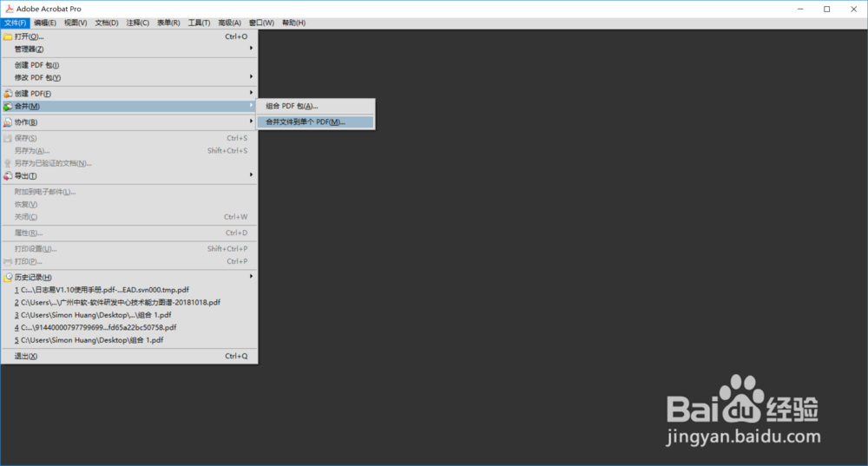Image resolution: width=868 pixels, height=466 pixels.
Task: Open the 窗口(W) menu
Action: coord(261,23)
